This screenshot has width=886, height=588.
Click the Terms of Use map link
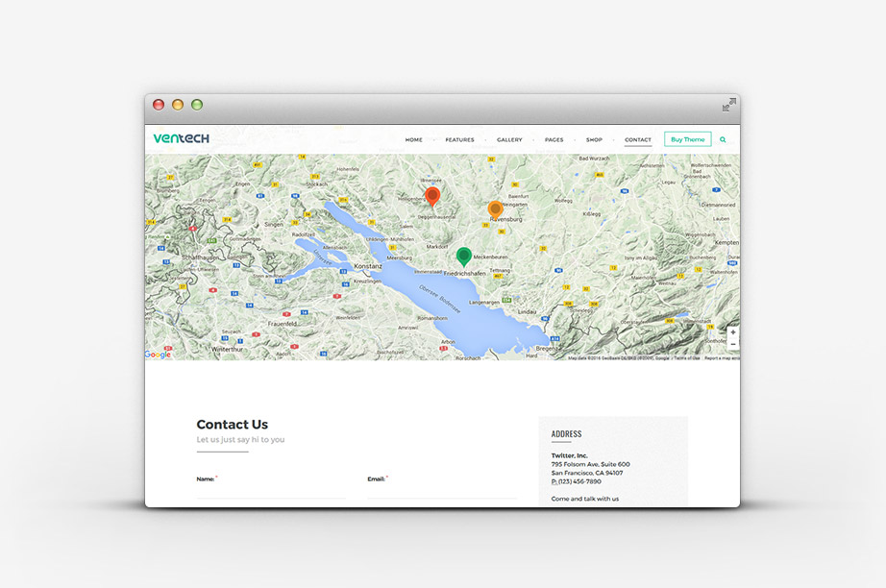pos(686,358)
